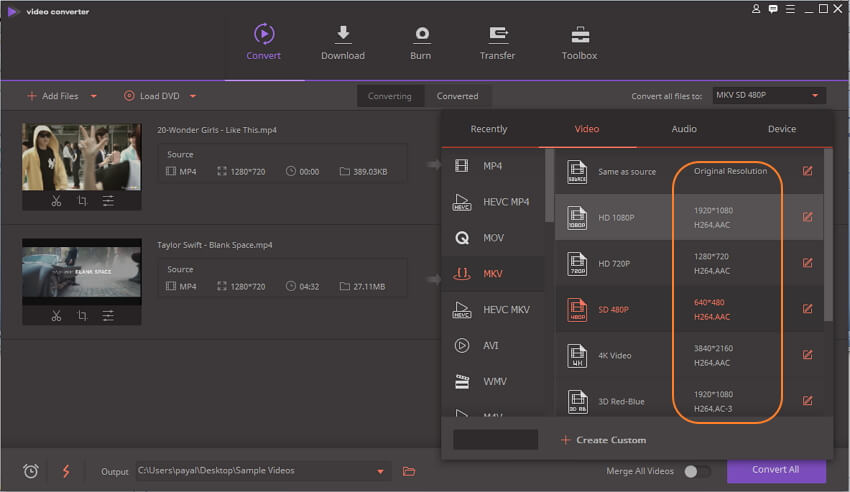Open the Output path dropdown
This screenshot has width=850, height=492.
point(381,471)
